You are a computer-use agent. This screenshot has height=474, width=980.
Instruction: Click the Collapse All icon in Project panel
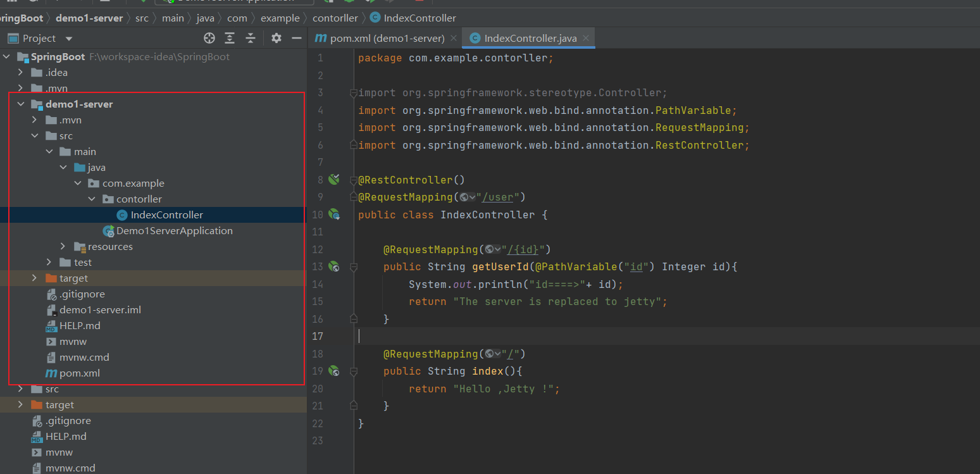pyautogui.click(x=251, y=39)
